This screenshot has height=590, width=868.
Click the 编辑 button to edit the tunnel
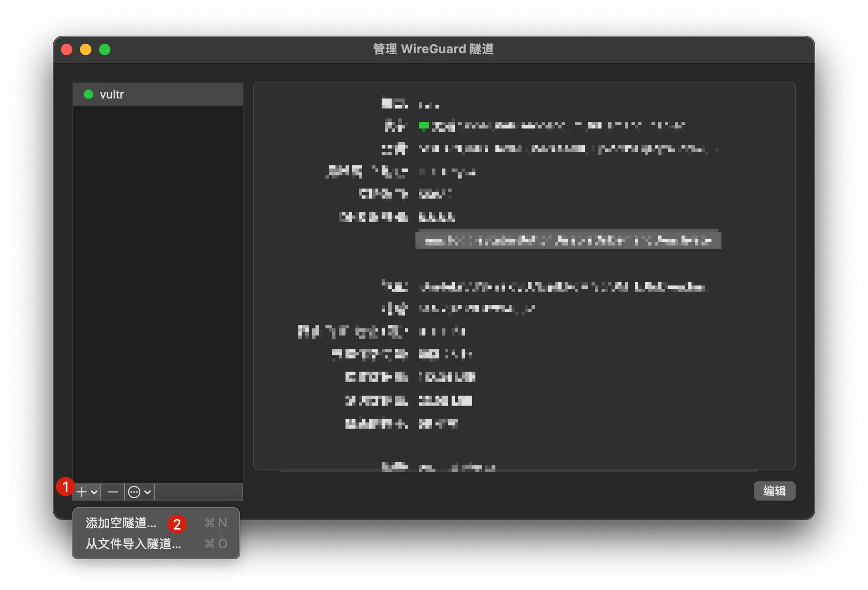[x=774, y=491]
